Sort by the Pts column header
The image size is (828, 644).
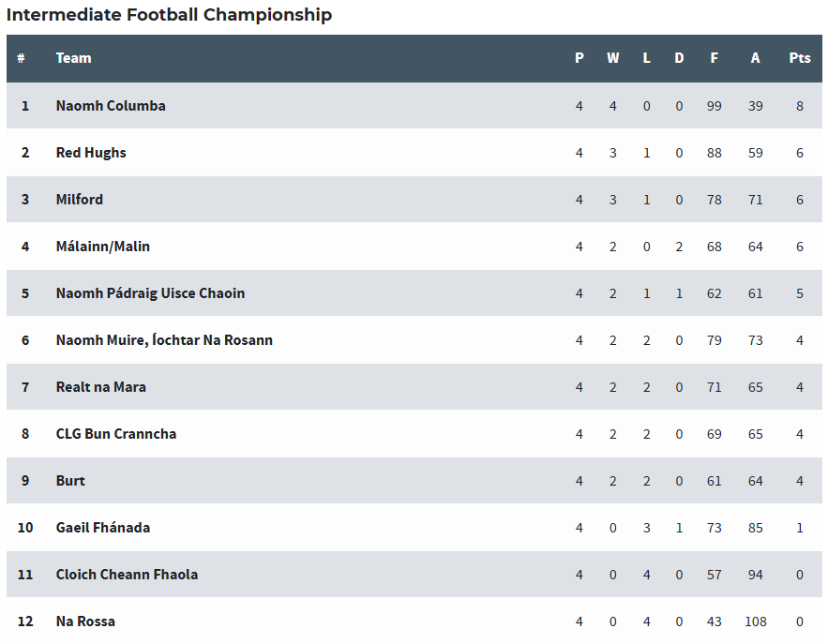point(800,58)
